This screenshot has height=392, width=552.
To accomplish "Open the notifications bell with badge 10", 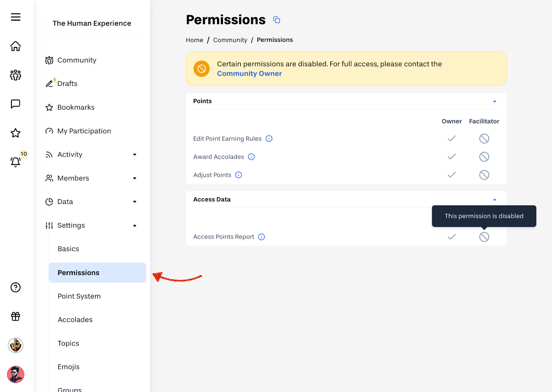I will coord(16,162).
